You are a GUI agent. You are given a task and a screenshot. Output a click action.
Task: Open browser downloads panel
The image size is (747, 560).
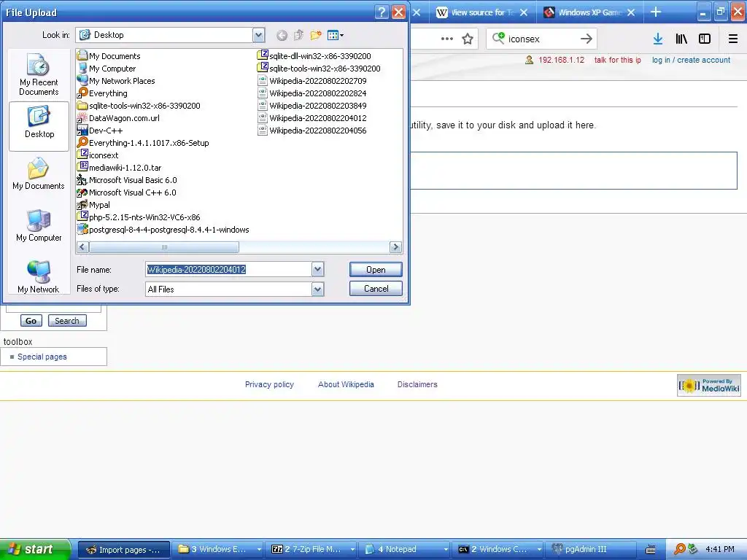coord(658,39)
